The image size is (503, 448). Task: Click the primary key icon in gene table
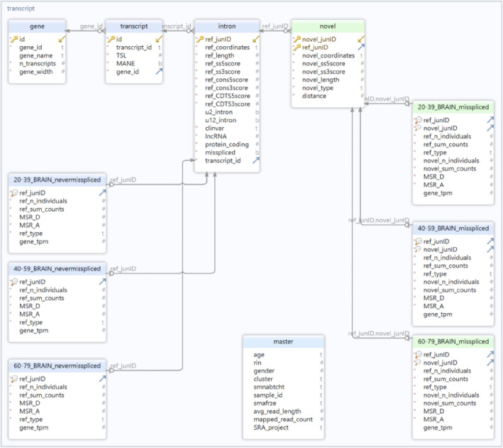pos(13,39)
